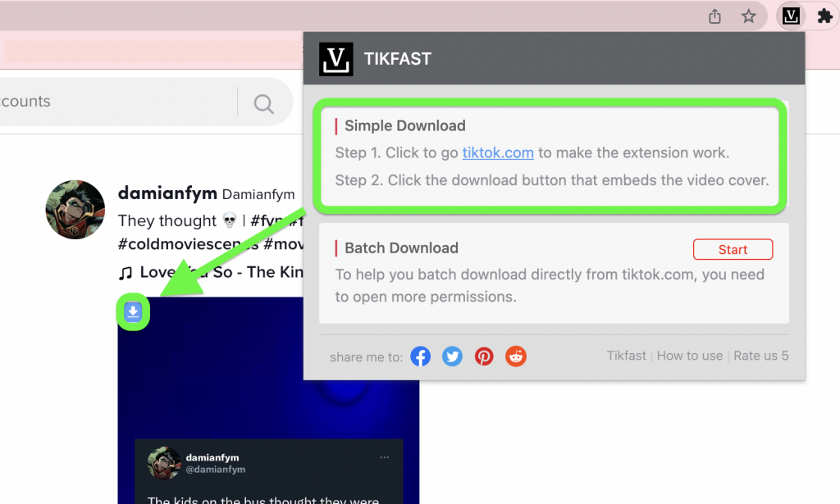Screen dimensions: 840x504
Task: Click the Damianfym display name
Action: tap(258, 194)
